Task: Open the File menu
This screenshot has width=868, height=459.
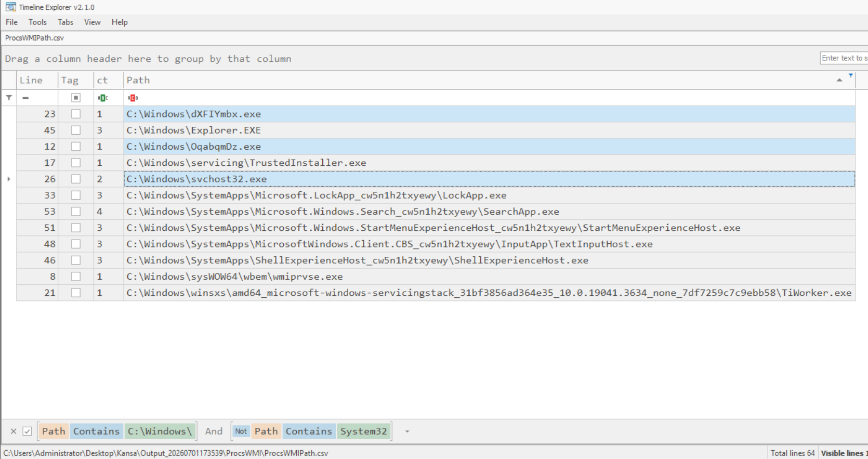Action: tap(11, 22)
